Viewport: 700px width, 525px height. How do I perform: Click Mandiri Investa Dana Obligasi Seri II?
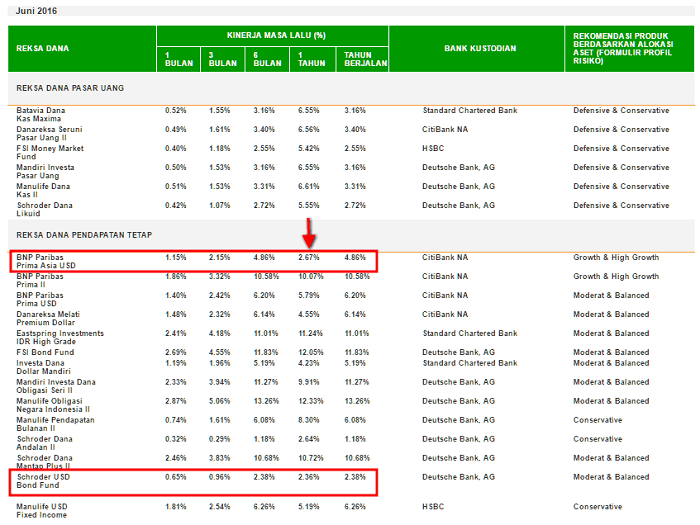[x=56, y=386]
